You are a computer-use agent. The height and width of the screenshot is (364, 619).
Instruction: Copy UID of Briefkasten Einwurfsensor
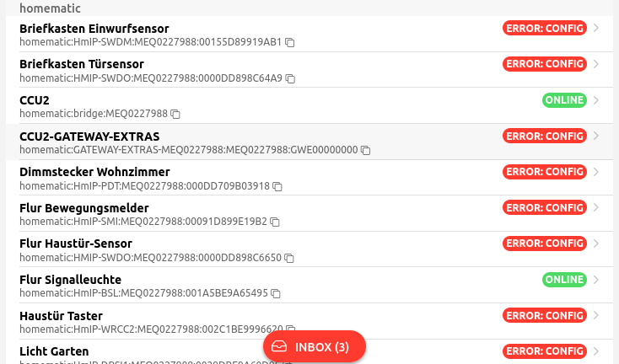[290, 42]
